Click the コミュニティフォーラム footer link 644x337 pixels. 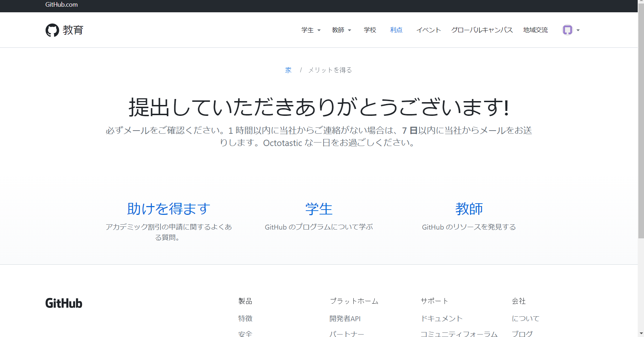coord(459,333)
